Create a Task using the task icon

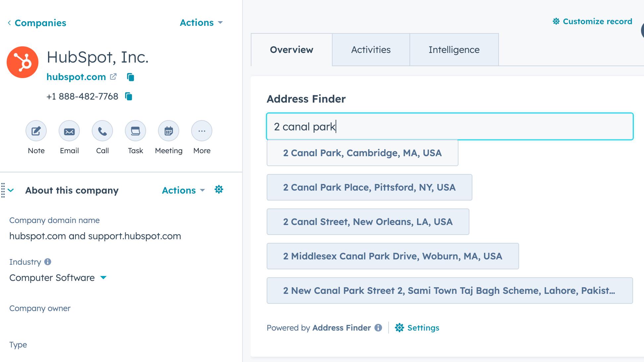(x=135, y=131)
